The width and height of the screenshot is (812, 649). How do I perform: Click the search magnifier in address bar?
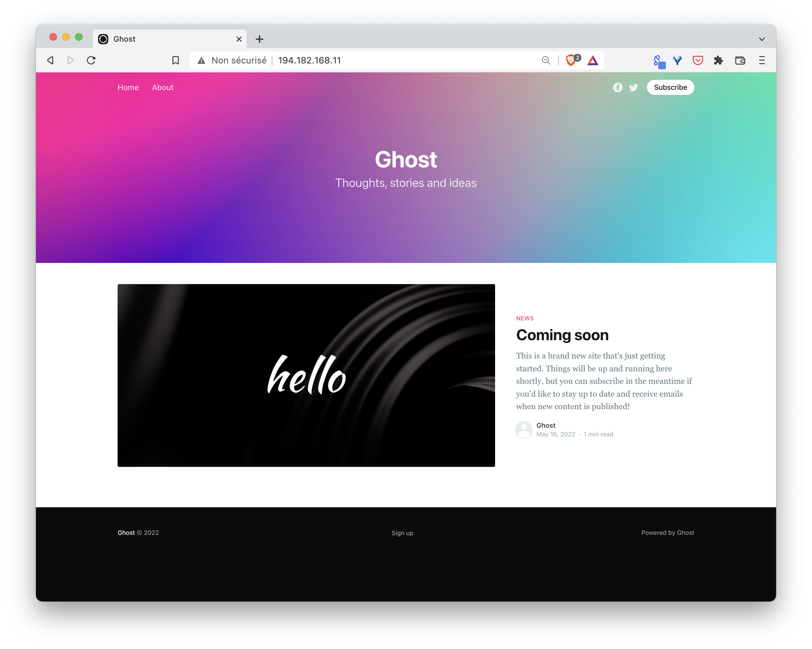(545, 60)
